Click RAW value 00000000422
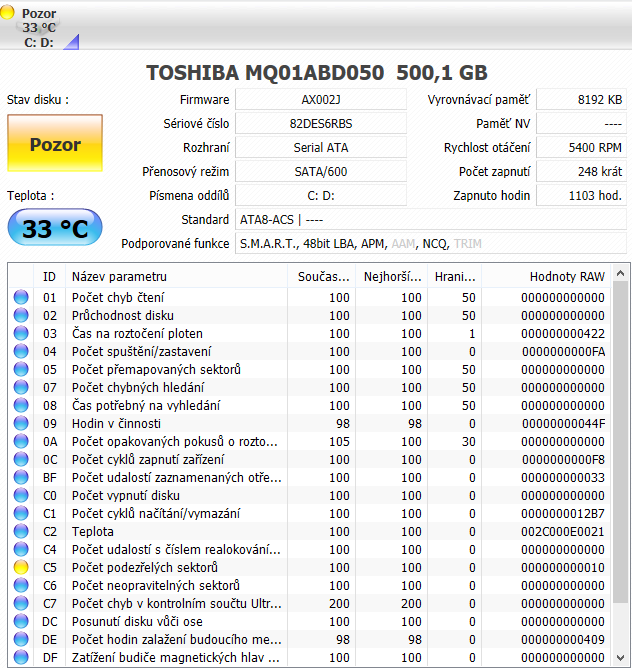 pyautogui.click(x=563, y=334)
